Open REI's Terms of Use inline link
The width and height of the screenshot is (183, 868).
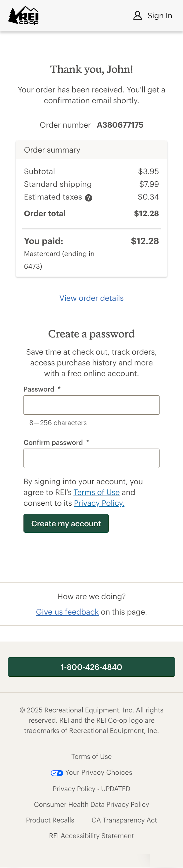point(97,492)
